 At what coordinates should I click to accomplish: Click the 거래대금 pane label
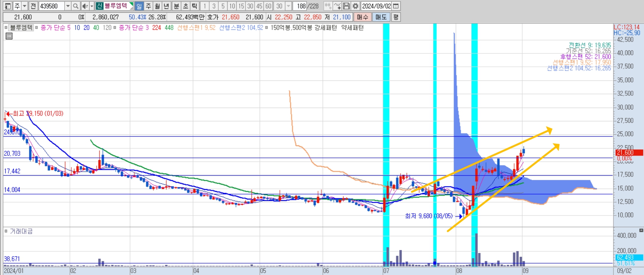[x=21, y=231]
